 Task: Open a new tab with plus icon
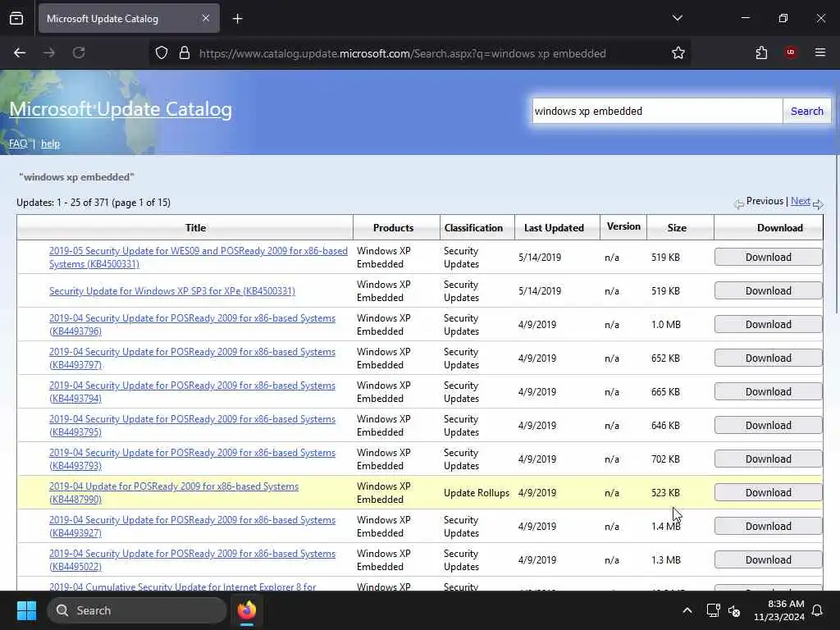[238, 19]
